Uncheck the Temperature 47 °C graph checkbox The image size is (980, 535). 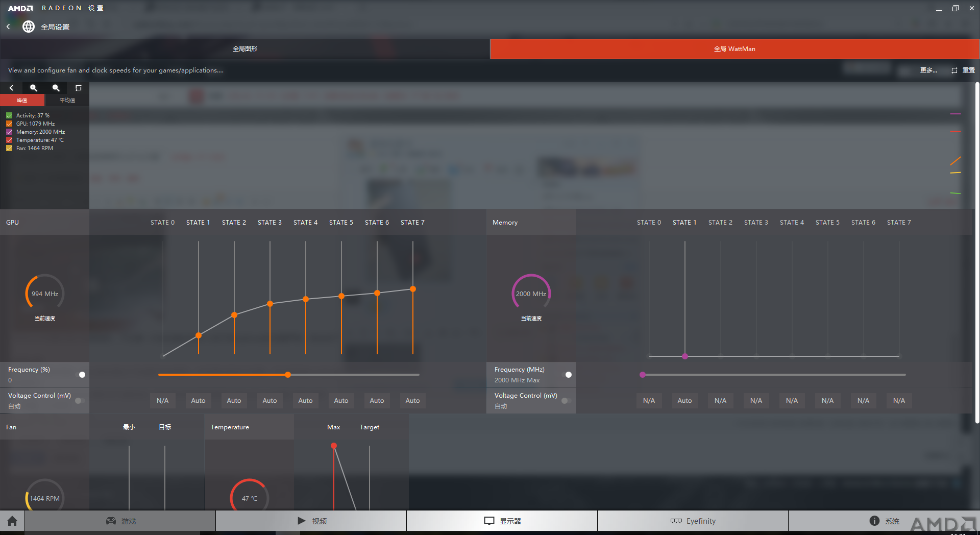click(x=9, y=140)
